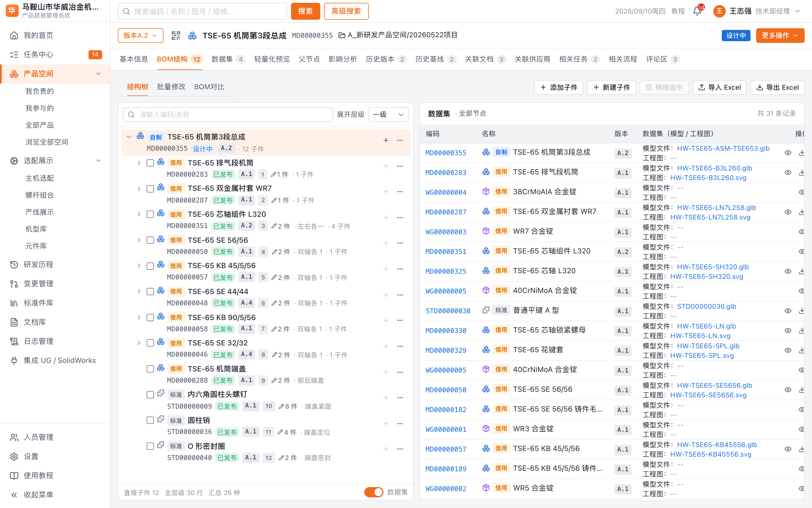Click the 导出 Excel button
The height and width of the screenshot is (508, 812).
(x=777, y=87)
